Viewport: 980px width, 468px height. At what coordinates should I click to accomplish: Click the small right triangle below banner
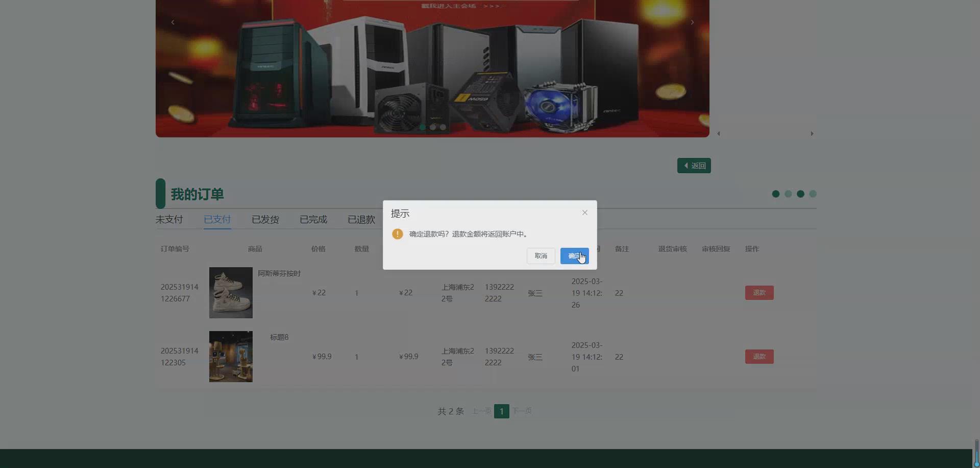812,134
